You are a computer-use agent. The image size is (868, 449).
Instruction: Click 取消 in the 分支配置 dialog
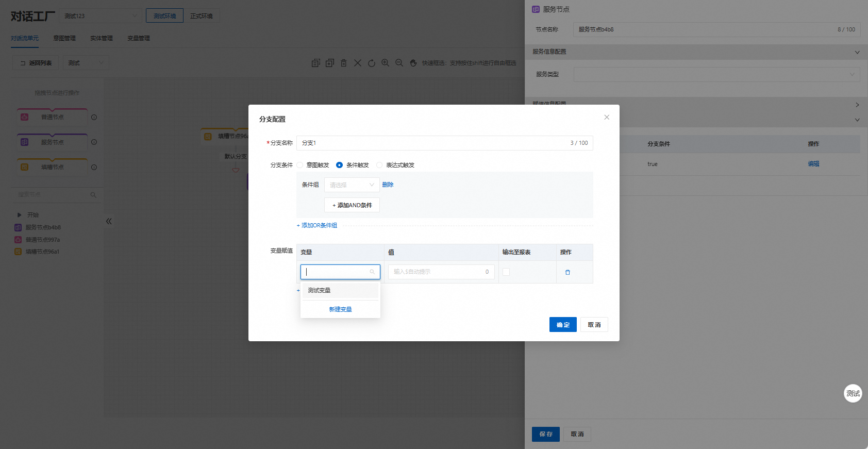pos(594,325)
